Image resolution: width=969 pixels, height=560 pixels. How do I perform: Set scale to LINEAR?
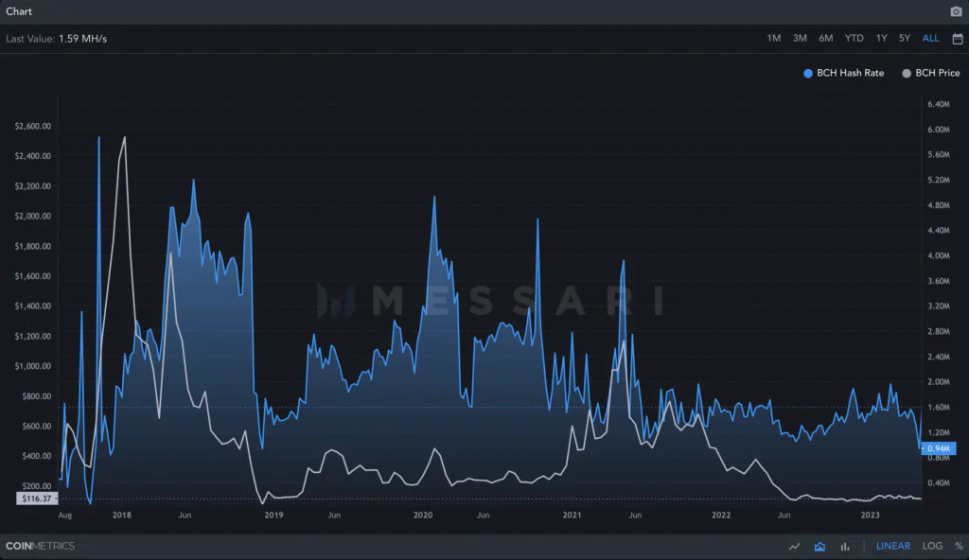pos(893,547)
